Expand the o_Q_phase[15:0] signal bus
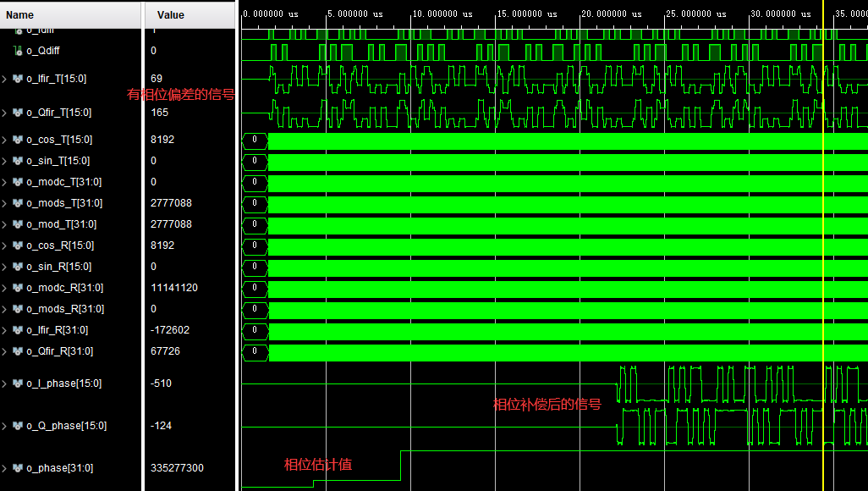 click(x=4, y=426)
